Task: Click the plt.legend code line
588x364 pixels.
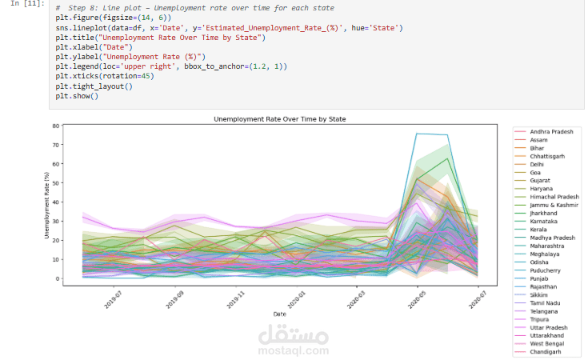Action: [x=171, y=66]
